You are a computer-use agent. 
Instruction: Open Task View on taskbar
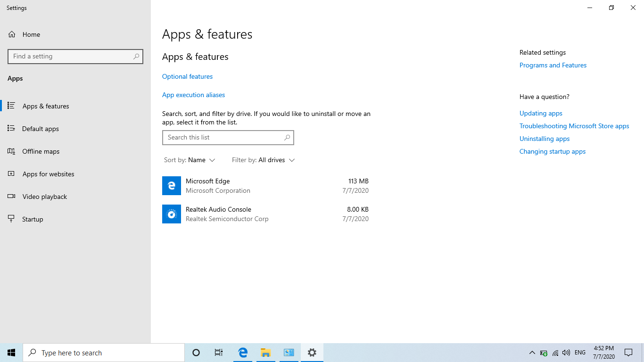219,353
